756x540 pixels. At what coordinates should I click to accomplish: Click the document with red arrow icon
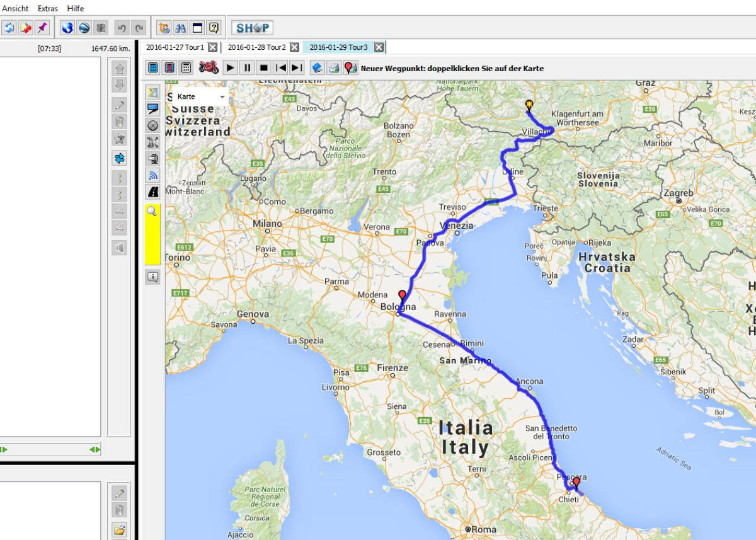coord(26,28)
